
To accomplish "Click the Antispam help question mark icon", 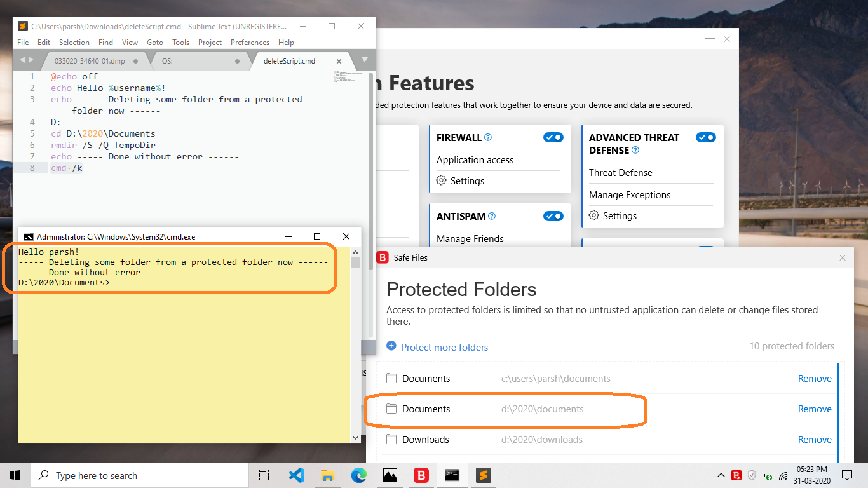I will tap(492, 216).
